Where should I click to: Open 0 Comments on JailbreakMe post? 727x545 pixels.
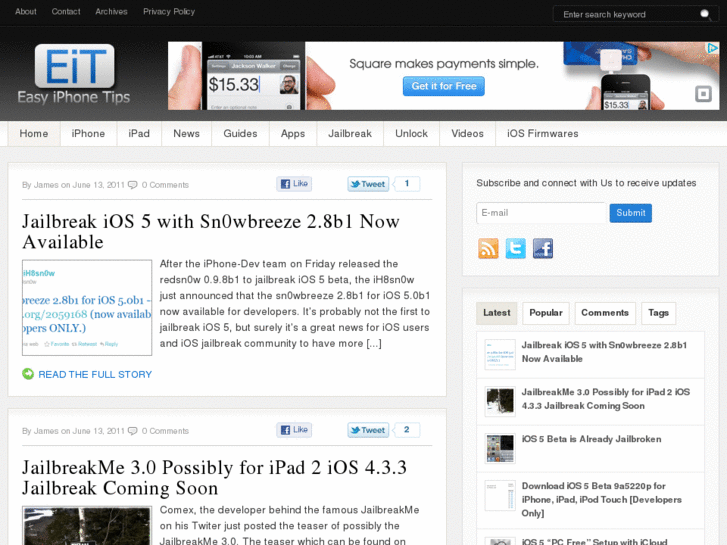165,431
